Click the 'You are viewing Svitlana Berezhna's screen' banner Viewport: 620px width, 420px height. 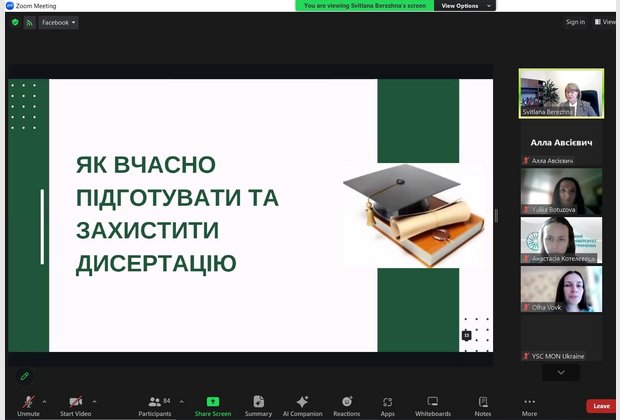point(365,6)
